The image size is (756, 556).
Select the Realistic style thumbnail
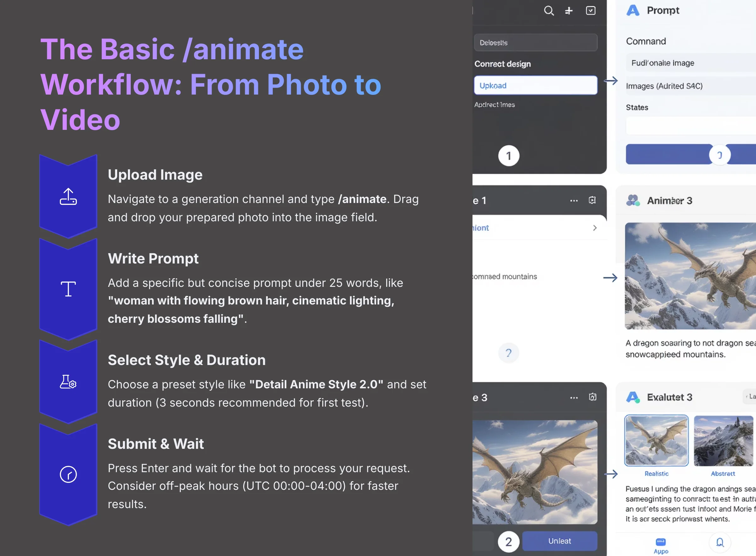click(656, 441)
